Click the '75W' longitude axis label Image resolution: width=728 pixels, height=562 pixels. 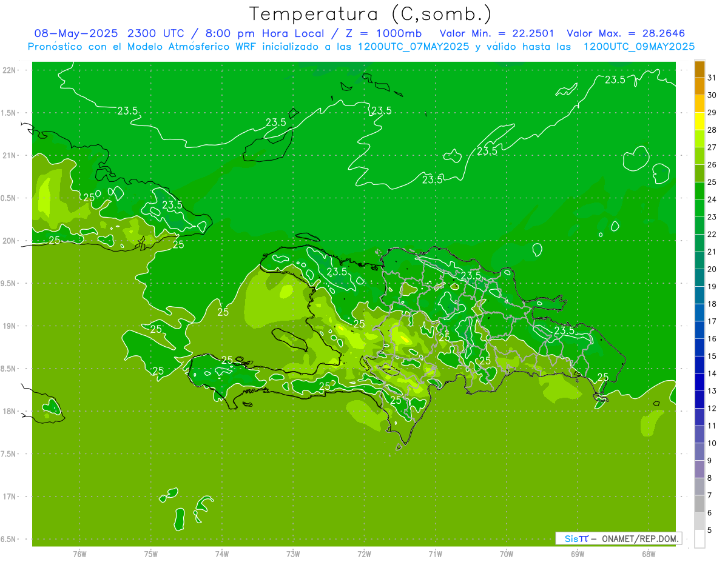coord(151,554)
